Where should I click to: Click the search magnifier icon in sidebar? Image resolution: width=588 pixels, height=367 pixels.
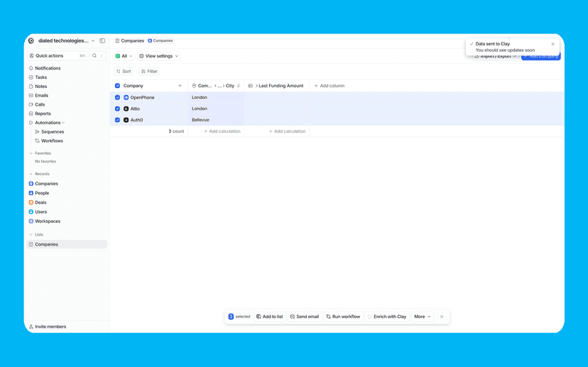[x=94, y=55]
